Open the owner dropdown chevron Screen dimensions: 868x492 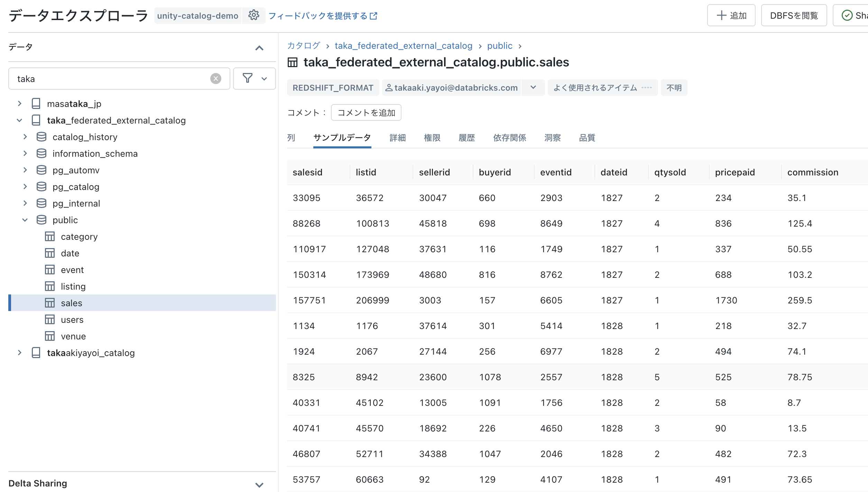pyautogui.click(x=533, y=88)
